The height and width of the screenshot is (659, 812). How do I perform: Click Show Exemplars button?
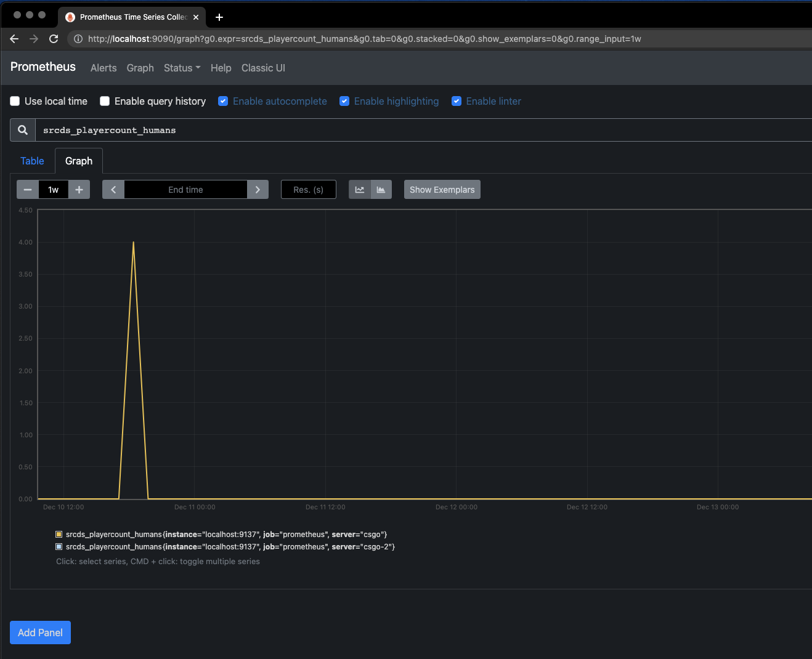pyautogui.click(x=442, y=190)
